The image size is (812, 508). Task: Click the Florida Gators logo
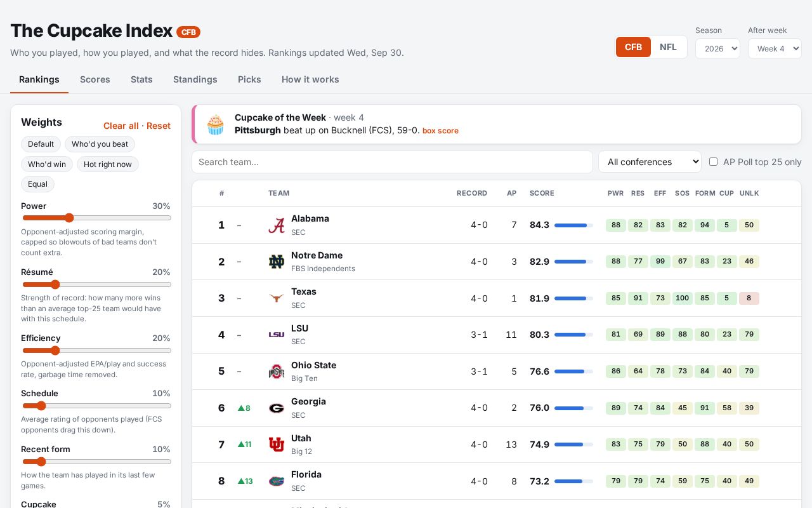[x=277, y=481]
